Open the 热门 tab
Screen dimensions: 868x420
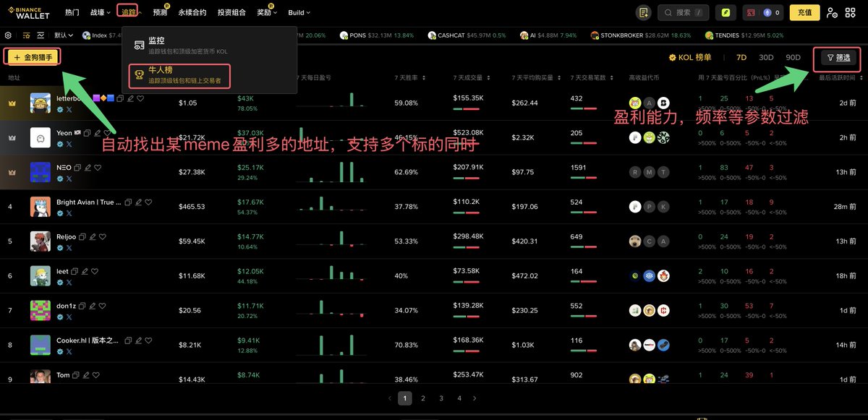coord(72,12)
